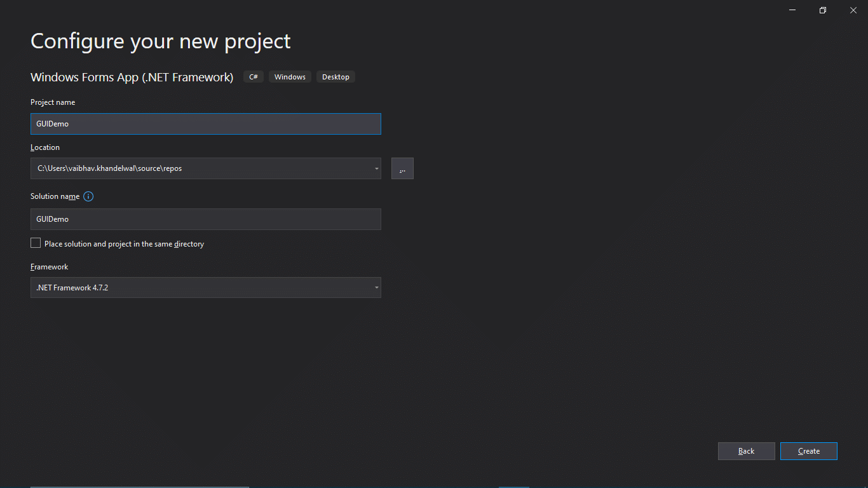Click the C# language tag

coord(253,76)
